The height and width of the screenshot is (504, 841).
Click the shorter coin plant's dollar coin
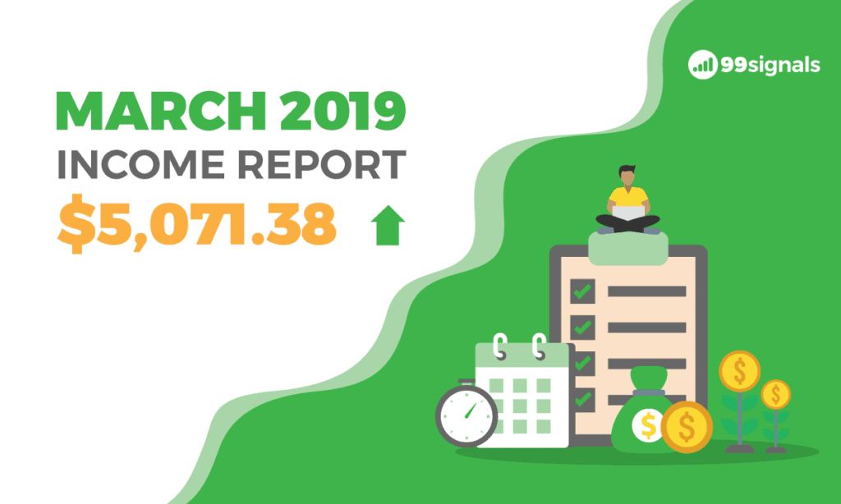tap(775, 395)
